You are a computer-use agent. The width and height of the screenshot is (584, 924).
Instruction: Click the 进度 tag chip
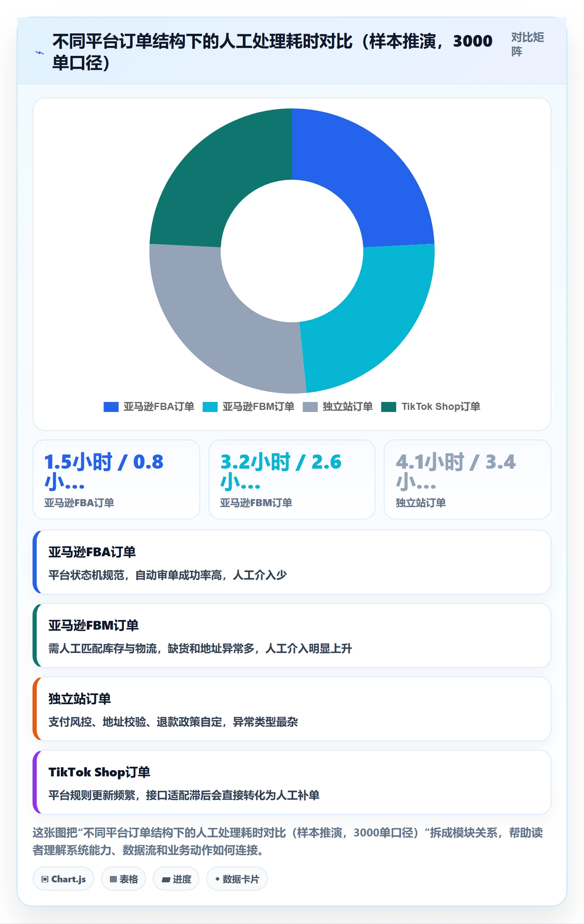point(176,879)
